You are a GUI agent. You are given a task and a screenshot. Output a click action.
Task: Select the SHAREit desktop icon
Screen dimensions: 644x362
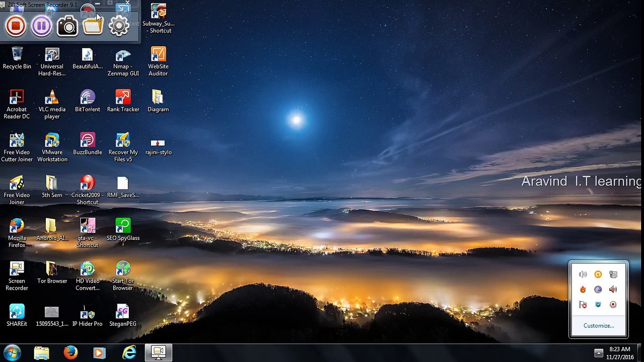(x=17, y=316)
